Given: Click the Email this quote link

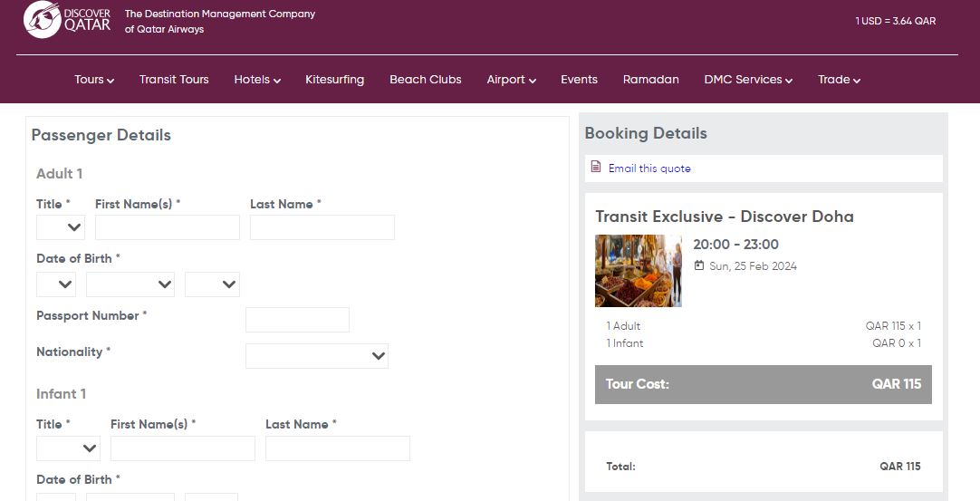Looking at the screenshot, I should coord(649,169).
